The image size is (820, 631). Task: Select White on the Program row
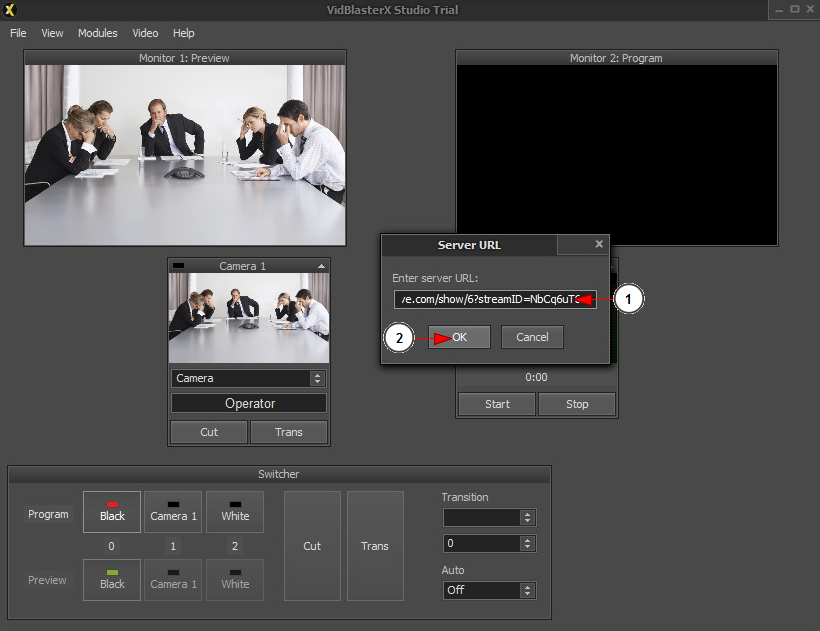pyautogui.click(x=235, y=512)
